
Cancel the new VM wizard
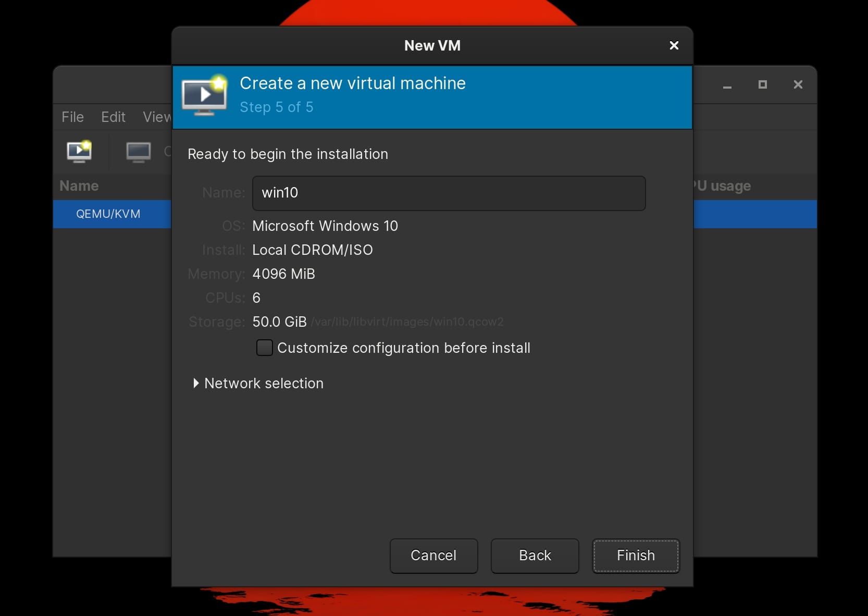click(x=433, y=556)
